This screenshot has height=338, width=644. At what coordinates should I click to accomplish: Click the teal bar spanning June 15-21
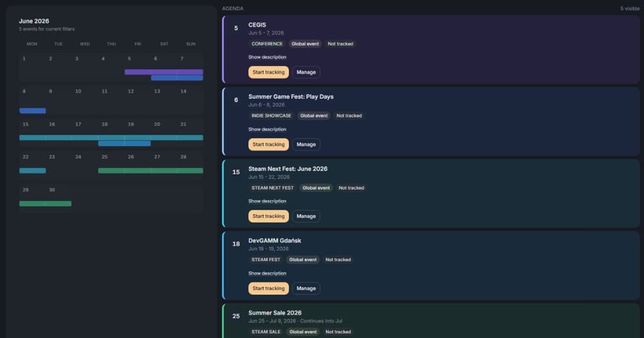click(111, 137)
